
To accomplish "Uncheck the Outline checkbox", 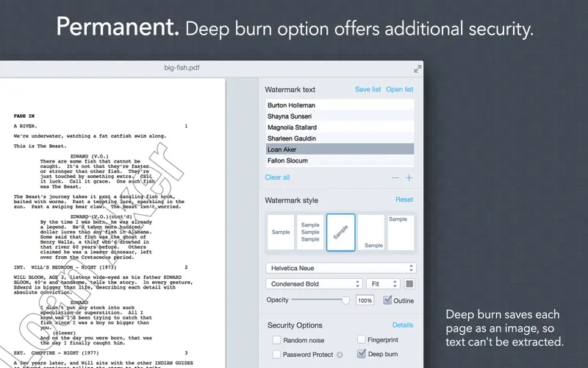I will 387,300.
